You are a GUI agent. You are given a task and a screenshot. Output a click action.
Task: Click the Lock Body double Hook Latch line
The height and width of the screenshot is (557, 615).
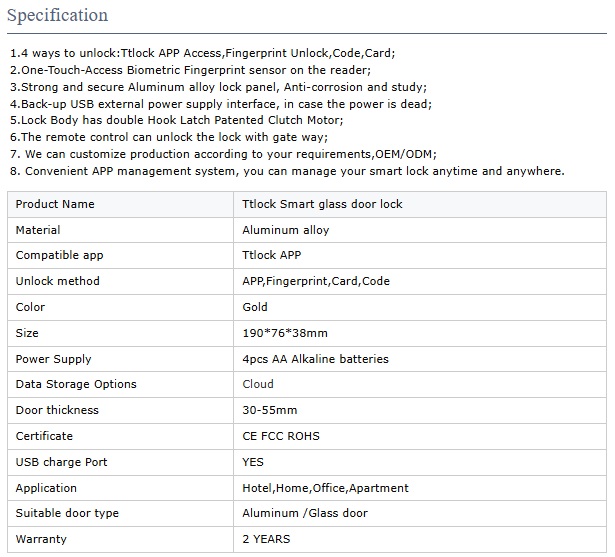(176, 120)
